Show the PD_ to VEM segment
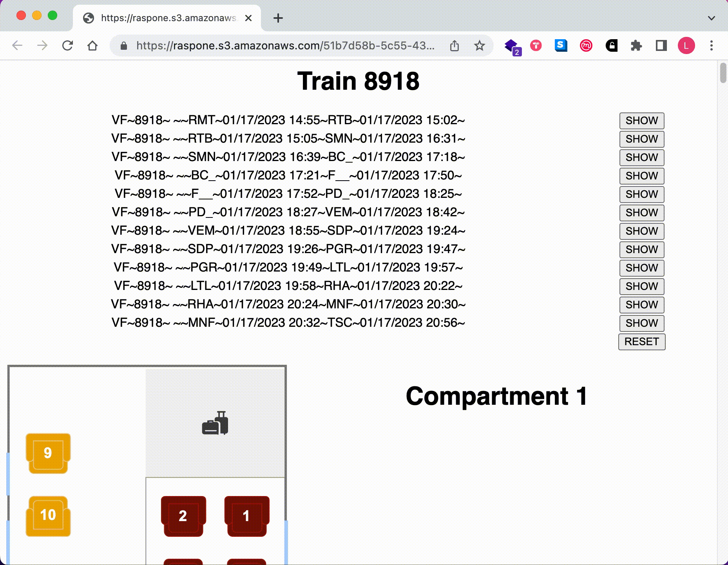Viewport: 728px width, 565px height. tap(642, 213)
